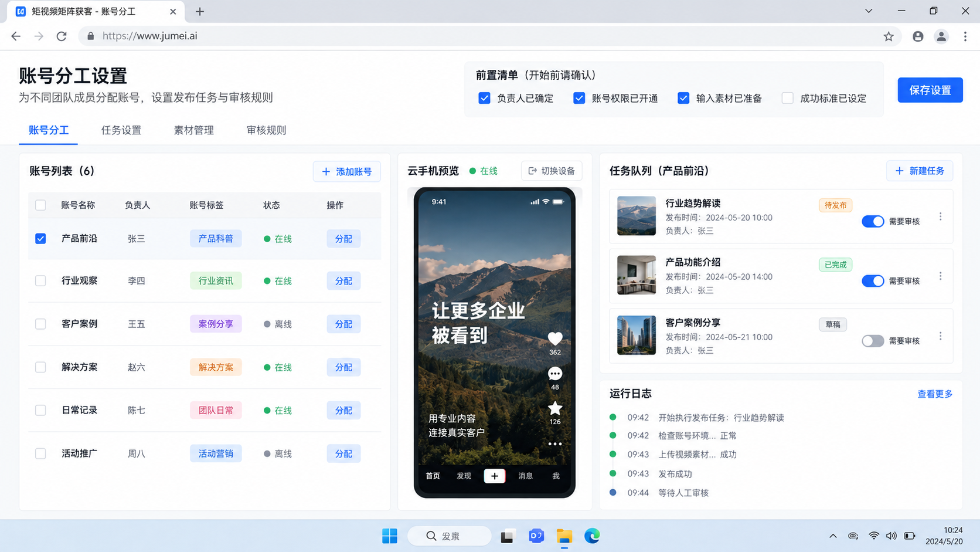
Task: Open the 查看更多 log link
Action: point(935,394)
